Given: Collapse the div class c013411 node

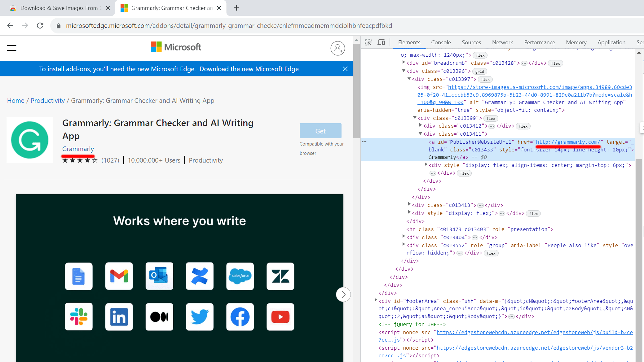Looking at the screenshot, I should tap(420, 134).
